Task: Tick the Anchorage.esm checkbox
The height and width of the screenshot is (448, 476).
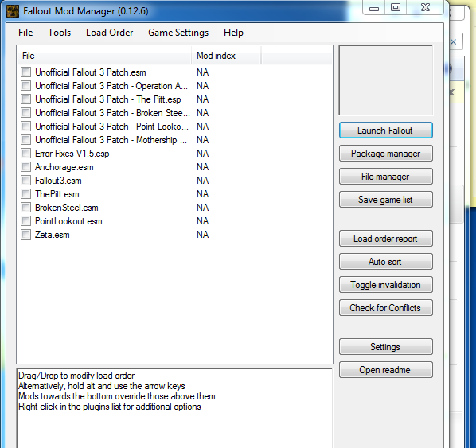Action: tap(25, 166)
